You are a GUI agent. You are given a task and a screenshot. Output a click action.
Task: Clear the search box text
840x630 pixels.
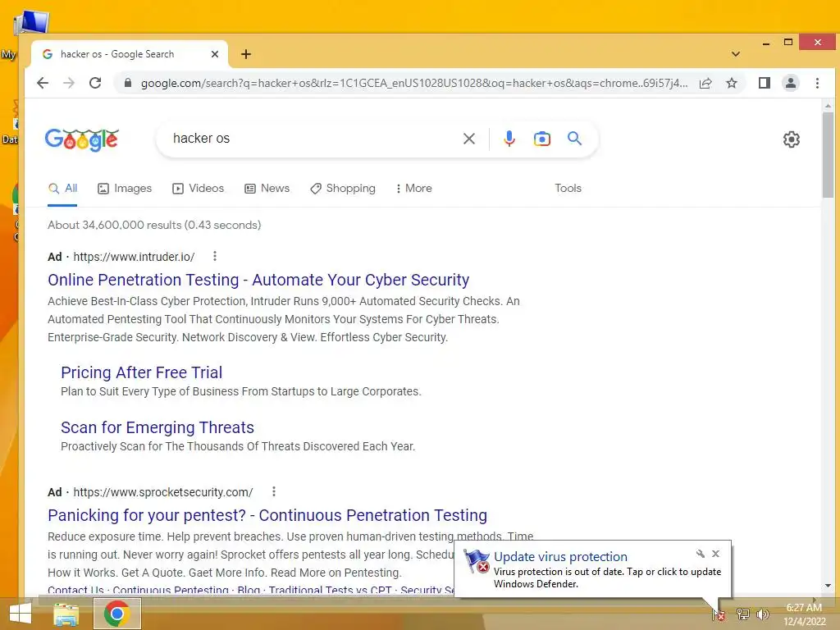point(468,139)
